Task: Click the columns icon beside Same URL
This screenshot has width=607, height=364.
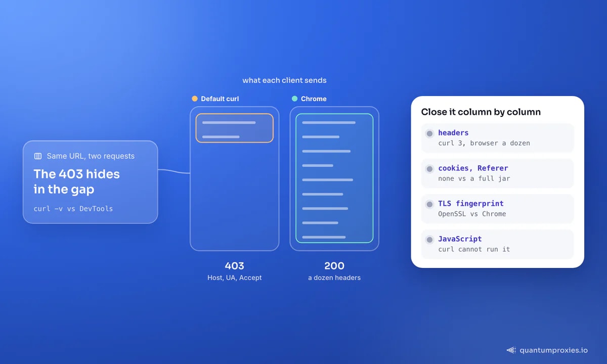Action: 38,156
